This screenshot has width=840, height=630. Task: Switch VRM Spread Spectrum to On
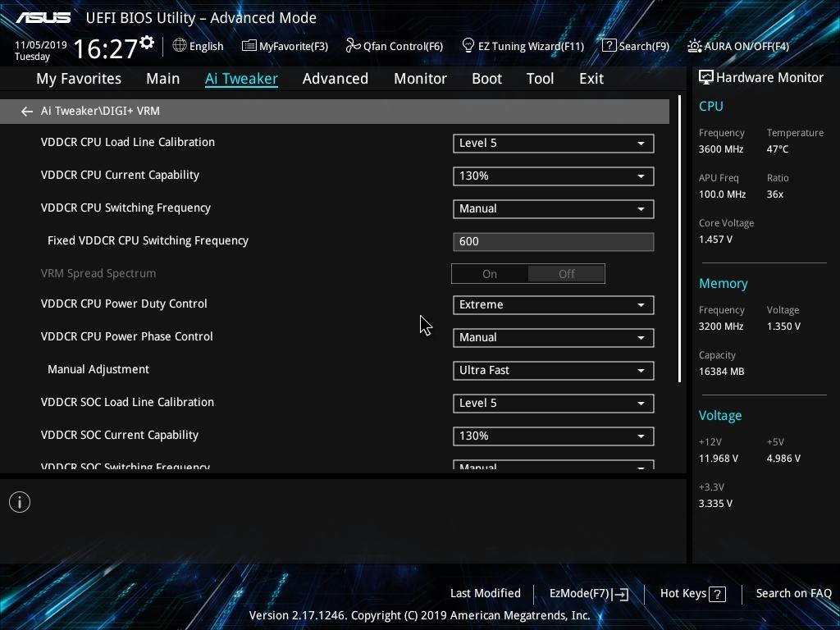[490, 274]
